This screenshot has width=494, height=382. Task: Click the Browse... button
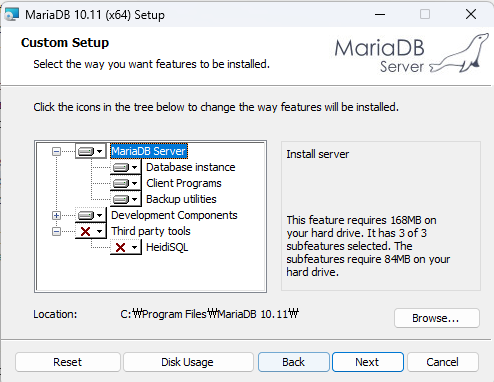437,318
